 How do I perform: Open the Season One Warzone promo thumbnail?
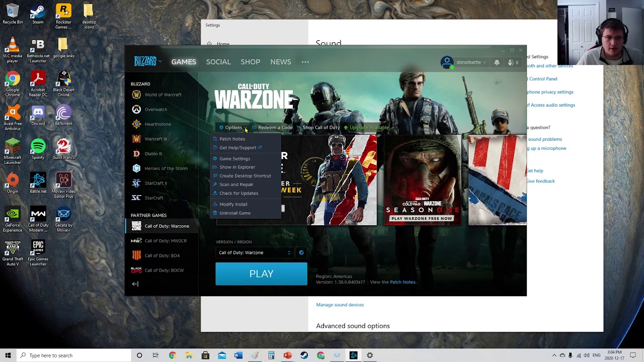coord(422,180)
